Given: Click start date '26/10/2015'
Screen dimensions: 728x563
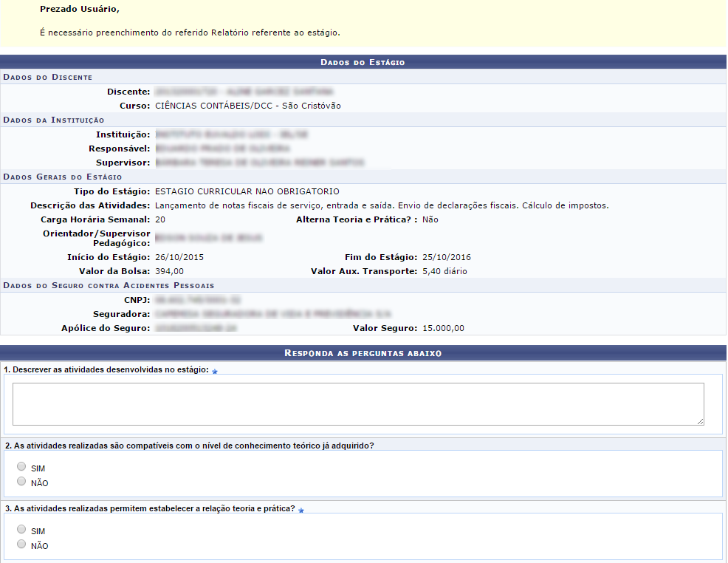Looking at the screenshot, I should click(179, 257).
